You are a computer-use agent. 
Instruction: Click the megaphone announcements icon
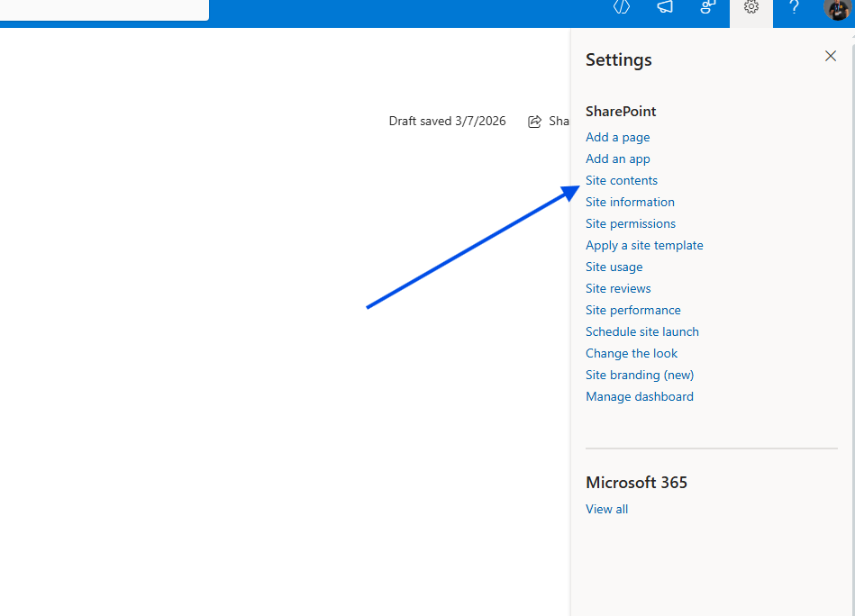coord(665,8)
